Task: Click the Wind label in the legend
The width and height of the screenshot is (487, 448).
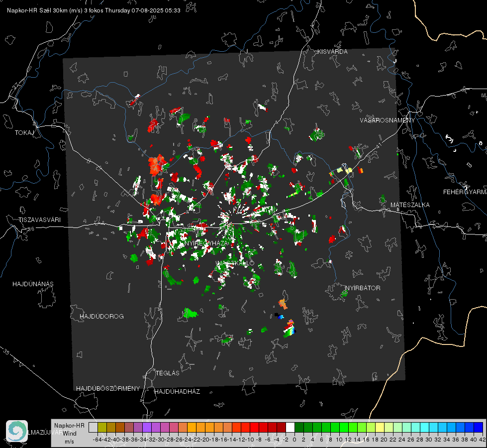Action: pyautogui.click(x=70, y=433)
